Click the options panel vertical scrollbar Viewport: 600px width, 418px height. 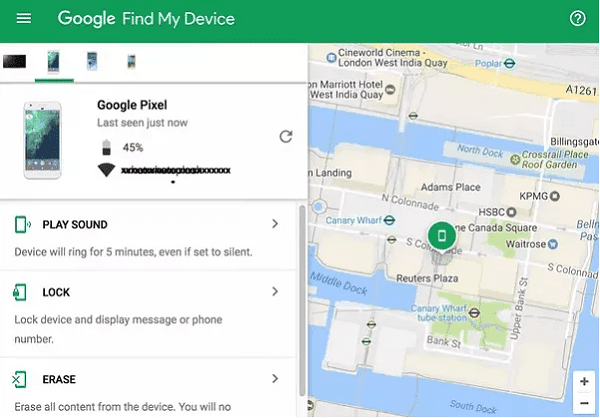(302, 301)
